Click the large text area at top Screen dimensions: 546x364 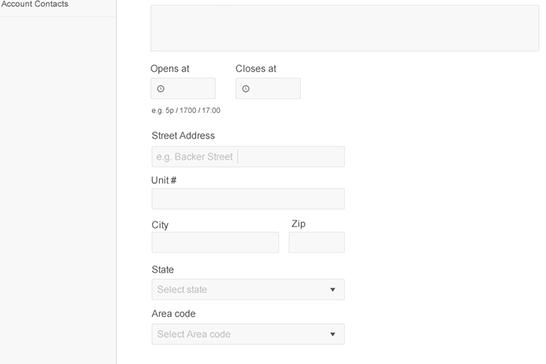tap(345, 28)
